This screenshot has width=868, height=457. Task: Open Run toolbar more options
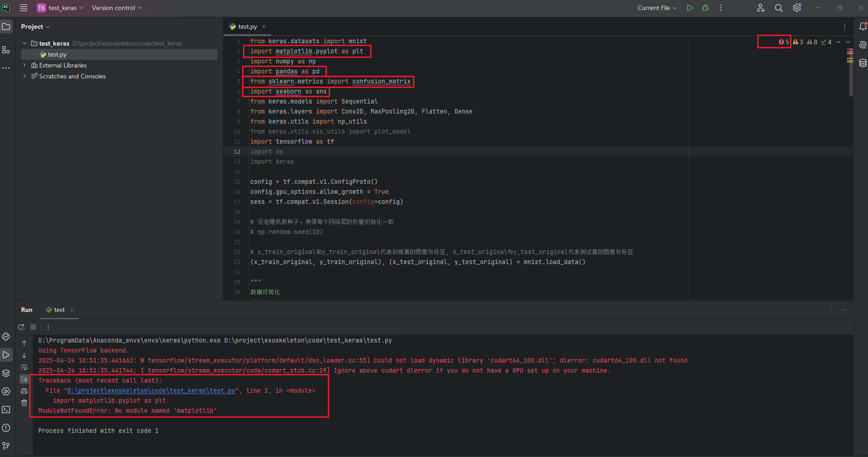point(48,327)
